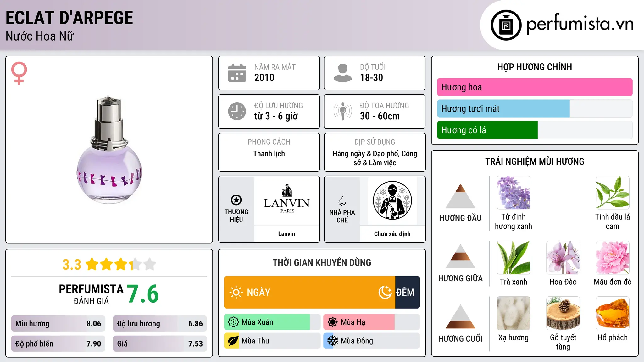Click the Hương cuối pyramid icon
The image size is (644, 362).
tap(460, 316)
